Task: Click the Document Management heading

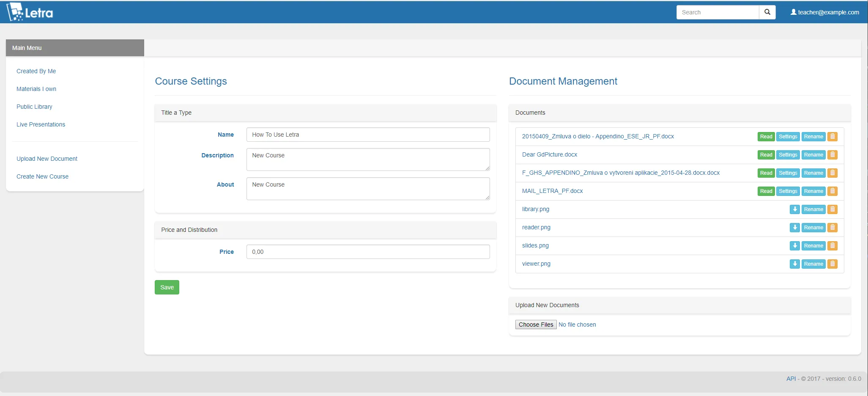Action: (x=563, y=81)
